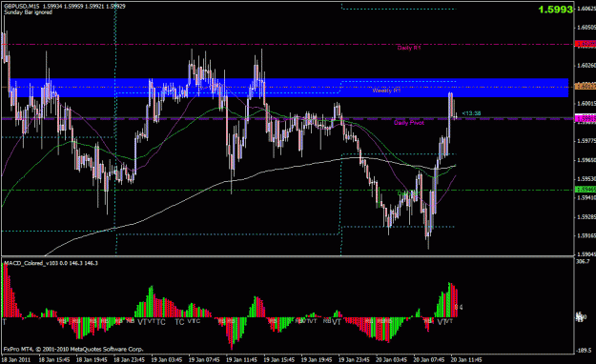The image size is (596, 364).
Task: Click the 1.59045 price axis label
Action: tap(586, 254)
